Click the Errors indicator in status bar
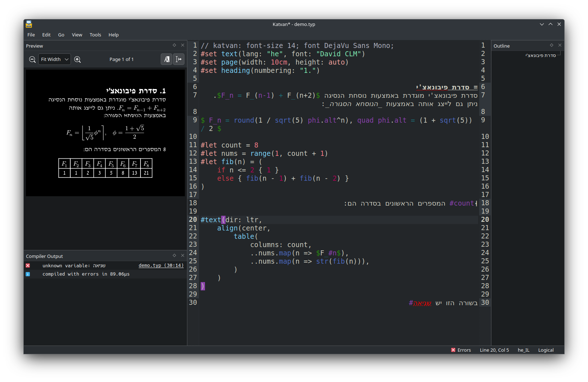 point(461,350)
